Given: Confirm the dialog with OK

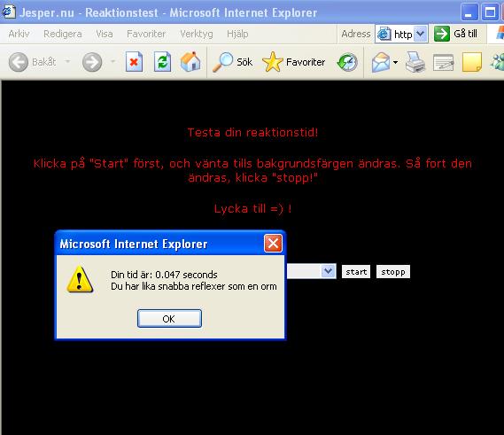Looking at the screenshot, I should 169,319.
